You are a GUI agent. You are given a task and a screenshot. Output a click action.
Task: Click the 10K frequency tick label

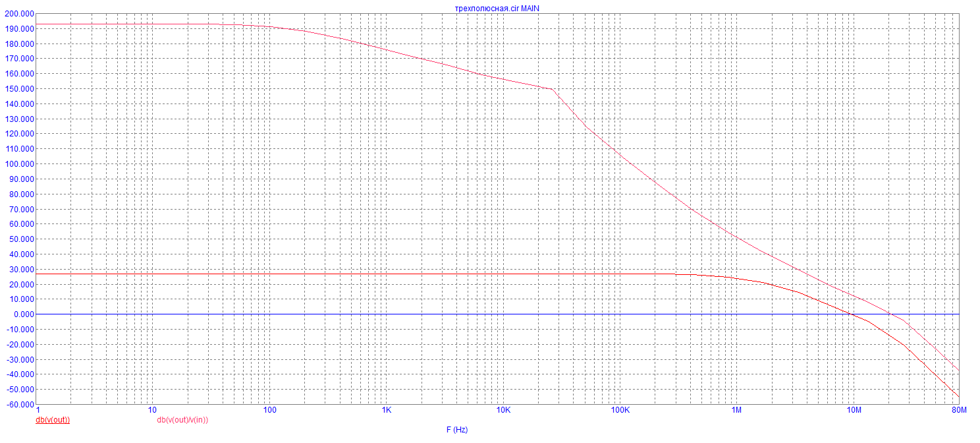(503, 411)
